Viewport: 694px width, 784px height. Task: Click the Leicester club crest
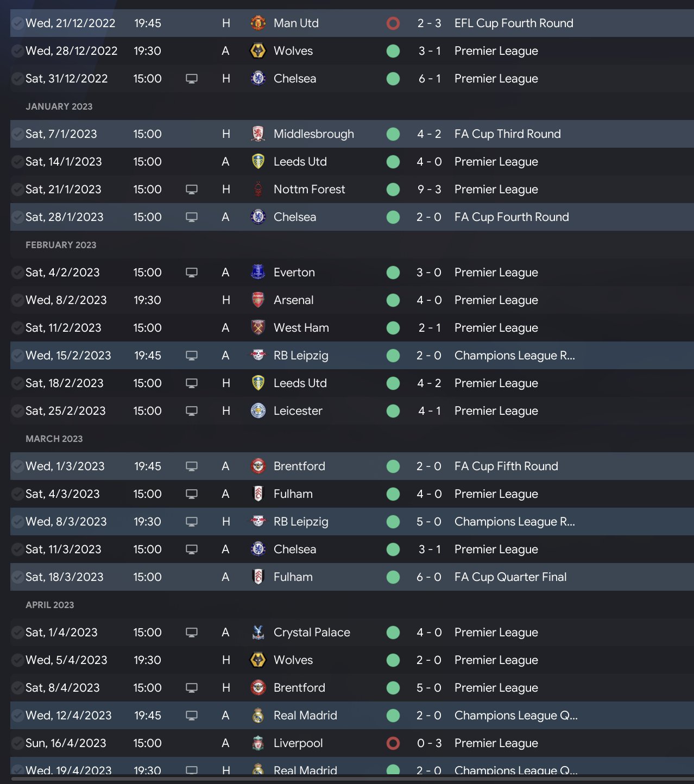pyautogui.click(x=258, y=411)
